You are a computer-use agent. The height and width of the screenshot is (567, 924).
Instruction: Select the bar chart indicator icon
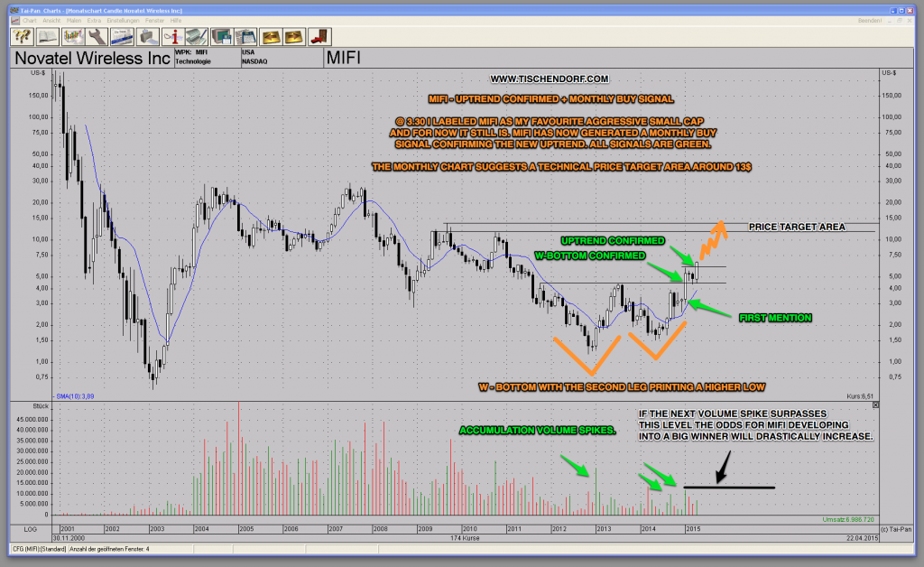[73, 36]
